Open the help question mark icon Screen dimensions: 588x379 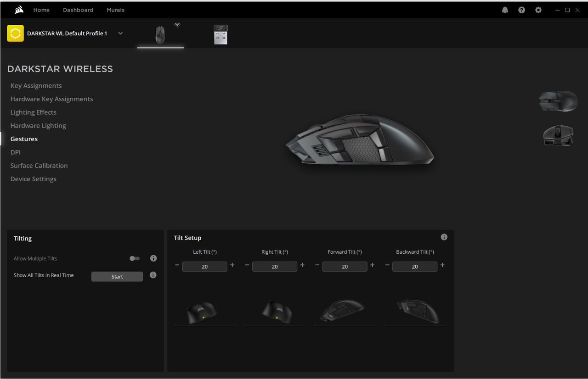[x=521, y=10]
